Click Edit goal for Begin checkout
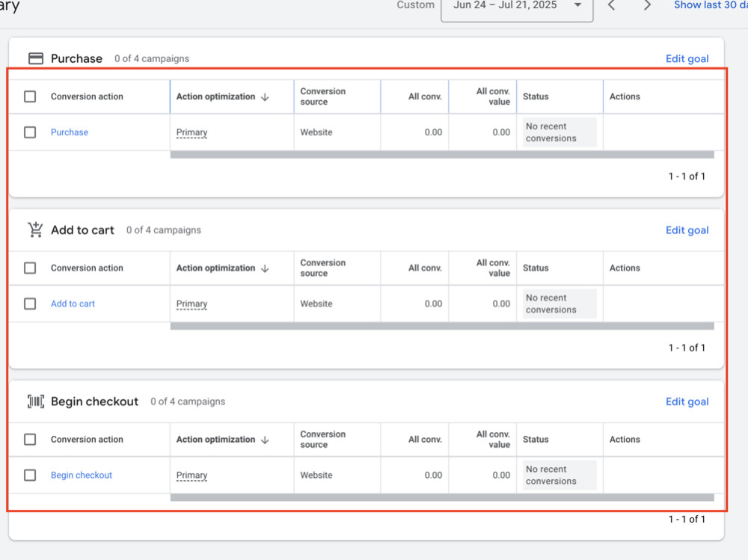 click(x=687, y=401)
